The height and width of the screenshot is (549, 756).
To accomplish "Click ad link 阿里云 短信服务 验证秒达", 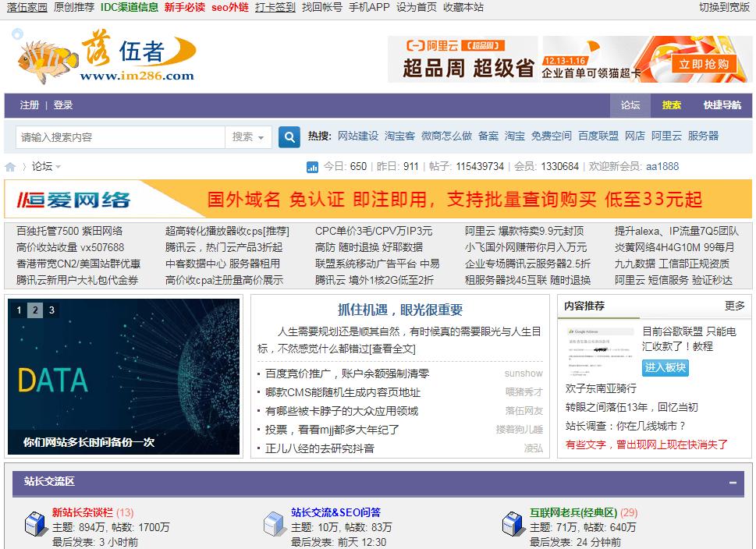I will click(x=673, y=280).
